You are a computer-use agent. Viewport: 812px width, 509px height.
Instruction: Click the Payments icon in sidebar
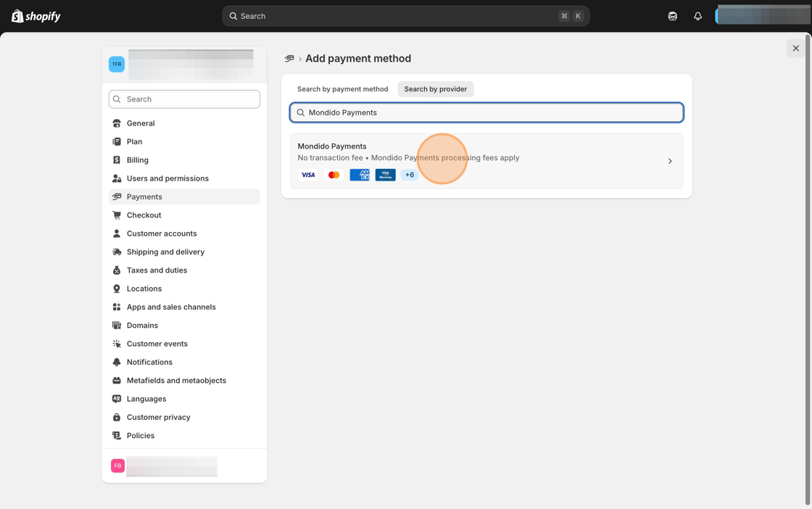[x=117, y=196]
